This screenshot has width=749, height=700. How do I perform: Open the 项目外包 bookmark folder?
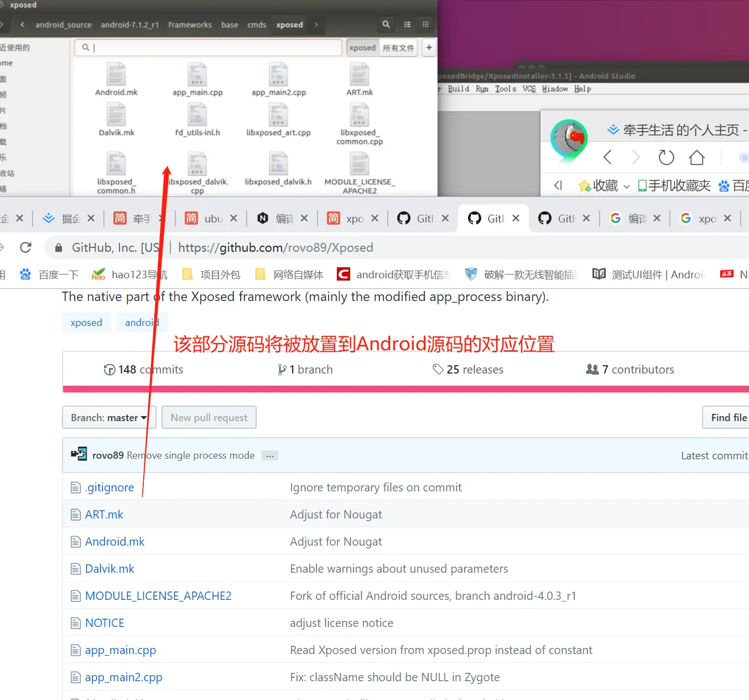coord(211,274)
